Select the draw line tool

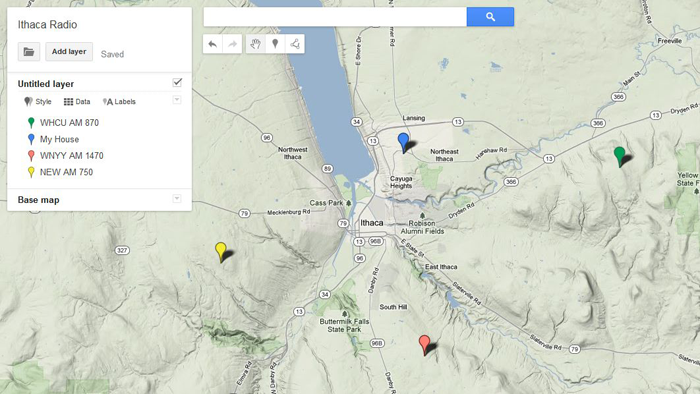(295, 44)
